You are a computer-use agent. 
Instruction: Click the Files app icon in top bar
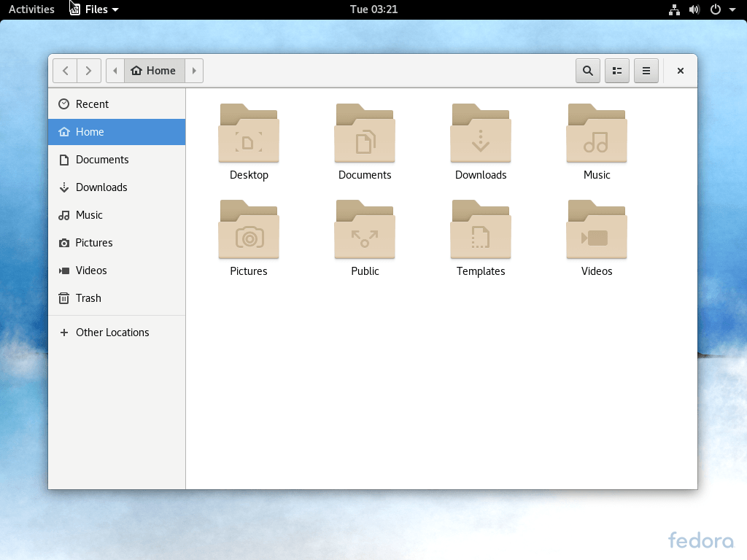[x=75, y=9]
